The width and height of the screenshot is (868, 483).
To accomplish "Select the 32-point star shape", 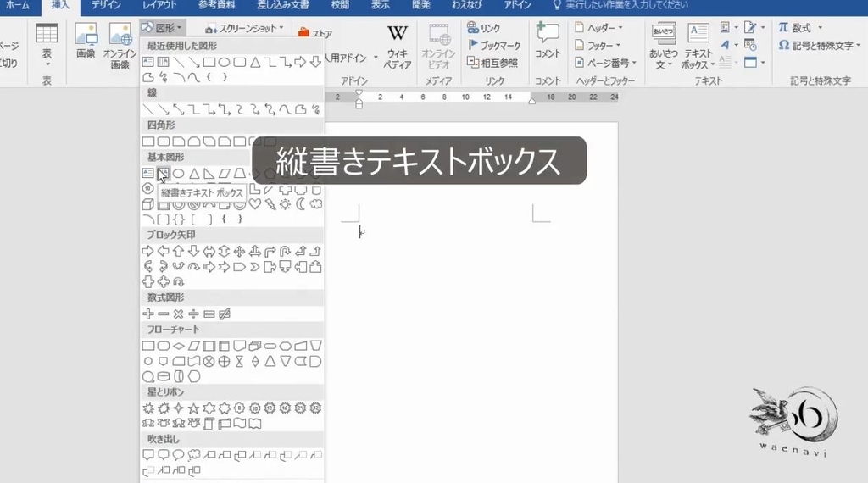I will (x=315, y=408).
